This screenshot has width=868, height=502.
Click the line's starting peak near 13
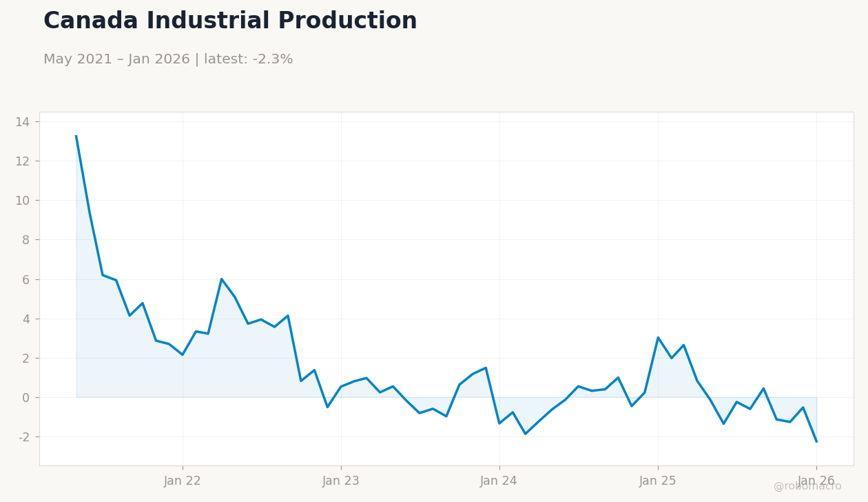pos(76,137)
